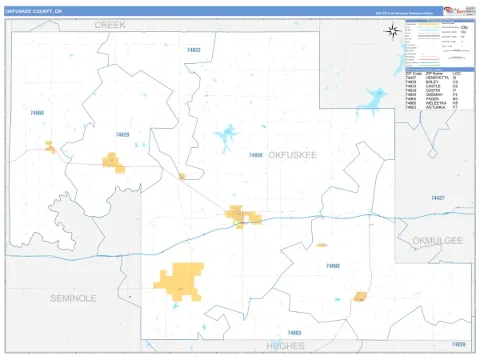Viewport: 480px width, 360px height.
Task: Click the OKEMAH row in the ZIP index
Action: click(x=440, y=95)
